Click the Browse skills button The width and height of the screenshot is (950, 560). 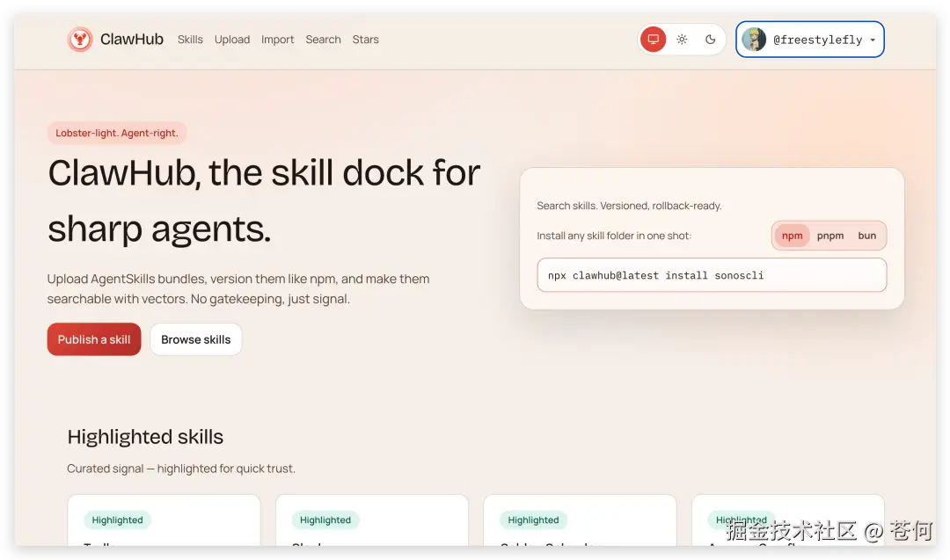tap(195, 339)
